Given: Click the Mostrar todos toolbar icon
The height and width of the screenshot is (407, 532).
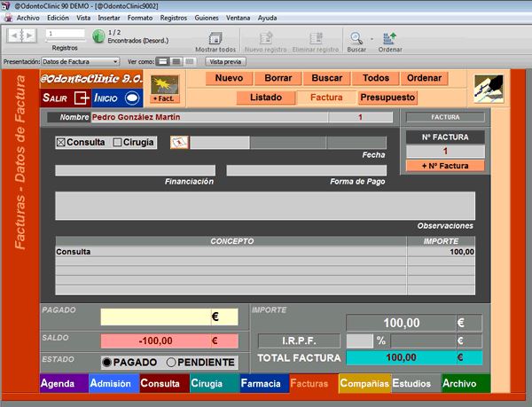Looking at the screenshot, I should click(x=215, y=38).
